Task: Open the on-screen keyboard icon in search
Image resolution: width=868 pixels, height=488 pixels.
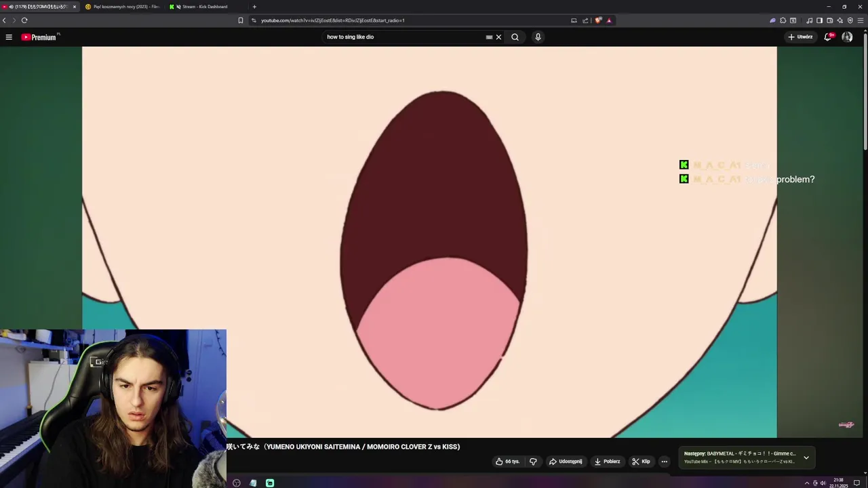Action: (x=489, y=37)
